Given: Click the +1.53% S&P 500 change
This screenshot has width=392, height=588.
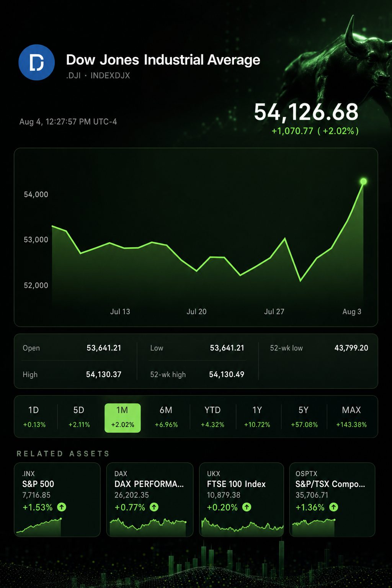Looking at the screenshot, I should point(38,508).
